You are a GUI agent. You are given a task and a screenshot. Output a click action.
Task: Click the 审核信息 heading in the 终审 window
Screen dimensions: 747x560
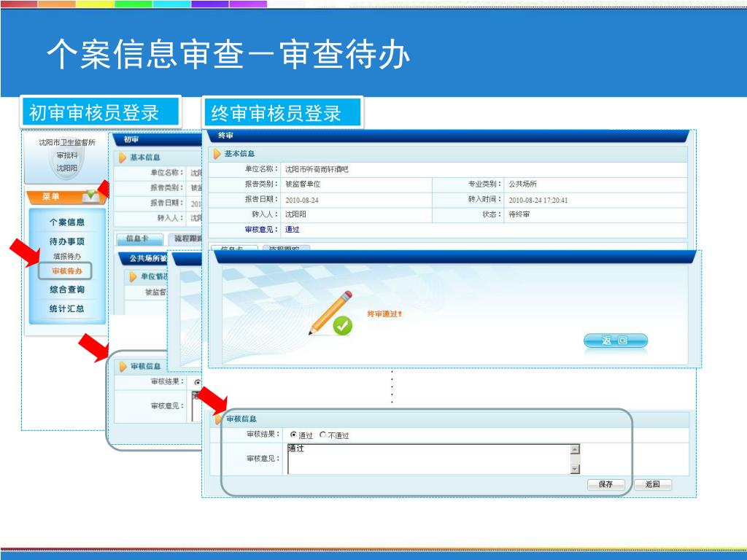(241, 419)
